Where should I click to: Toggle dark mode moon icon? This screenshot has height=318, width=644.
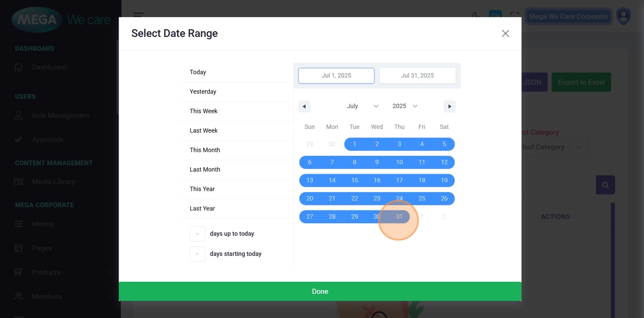(x=476, y=16)
